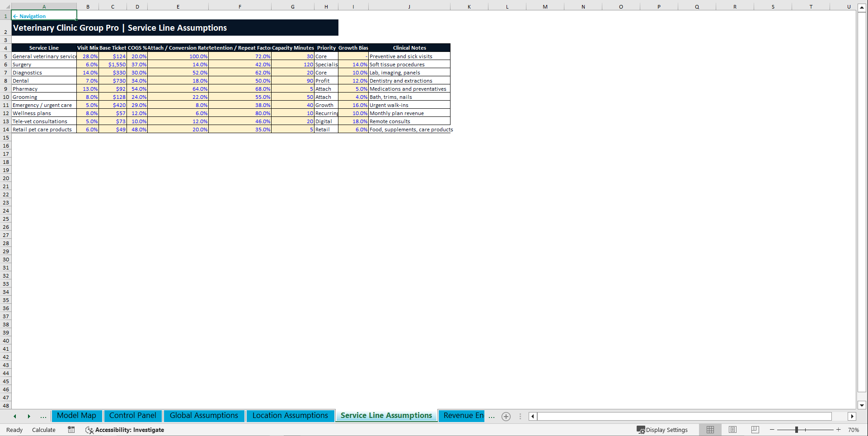Select Surgery capacity minutes 120
This screenshot has height=436, width=868.
(x=293, y=65)
